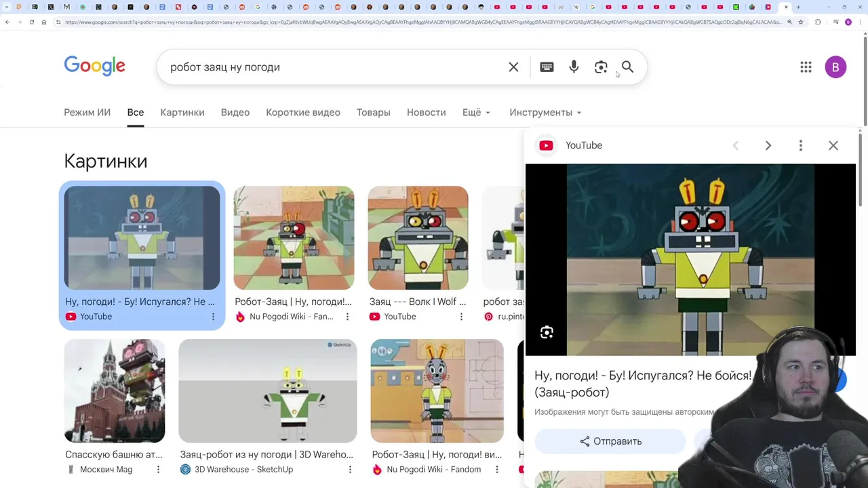Click the 'Картинки' section heading

tap(106, 161)
